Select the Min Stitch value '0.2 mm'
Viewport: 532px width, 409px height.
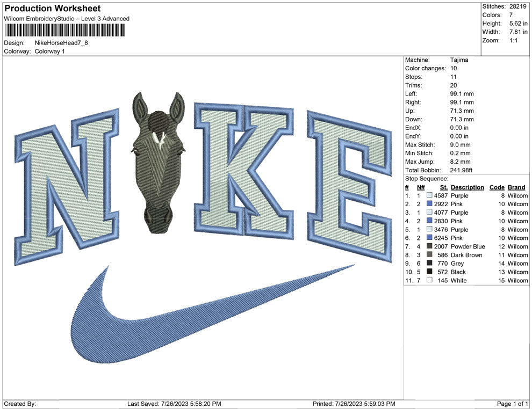tap(461, 153)
